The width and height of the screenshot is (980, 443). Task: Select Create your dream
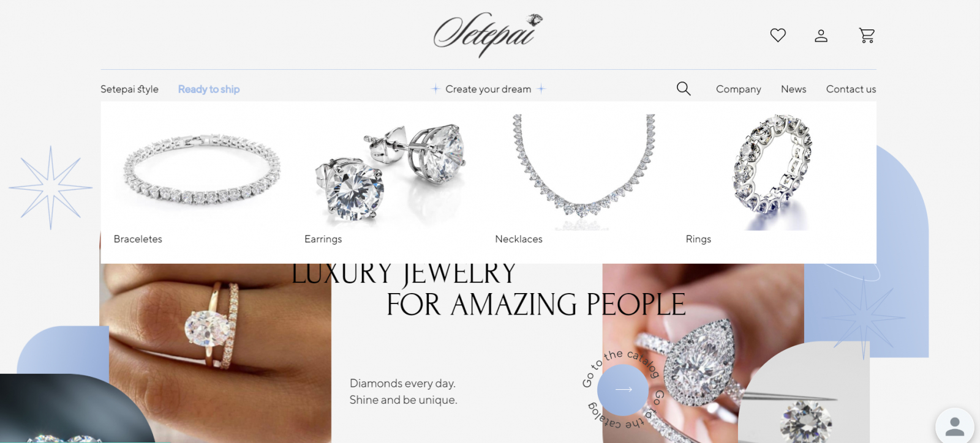pos(488,89)
